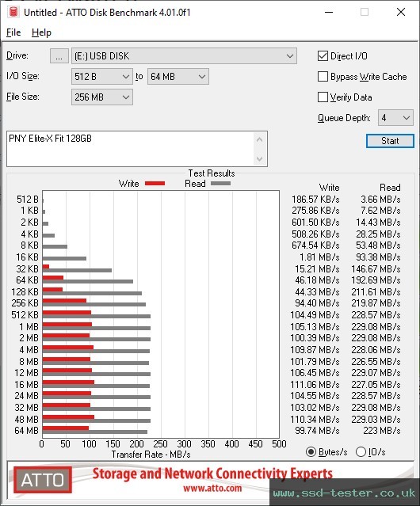Close the ATTO Disk Benchmark window
The image size is (420, 506).
point(401,12)
